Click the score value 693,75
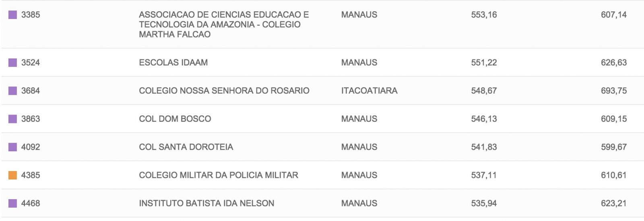 [614, 91]
